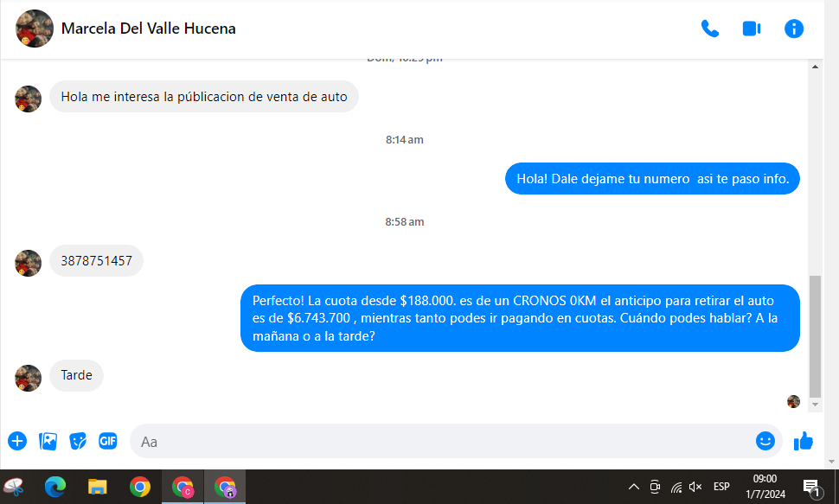This screenshot has width=839, height=504.
Task: Click the contact name Marcela Del Valle Hucena
Action: 148,29
